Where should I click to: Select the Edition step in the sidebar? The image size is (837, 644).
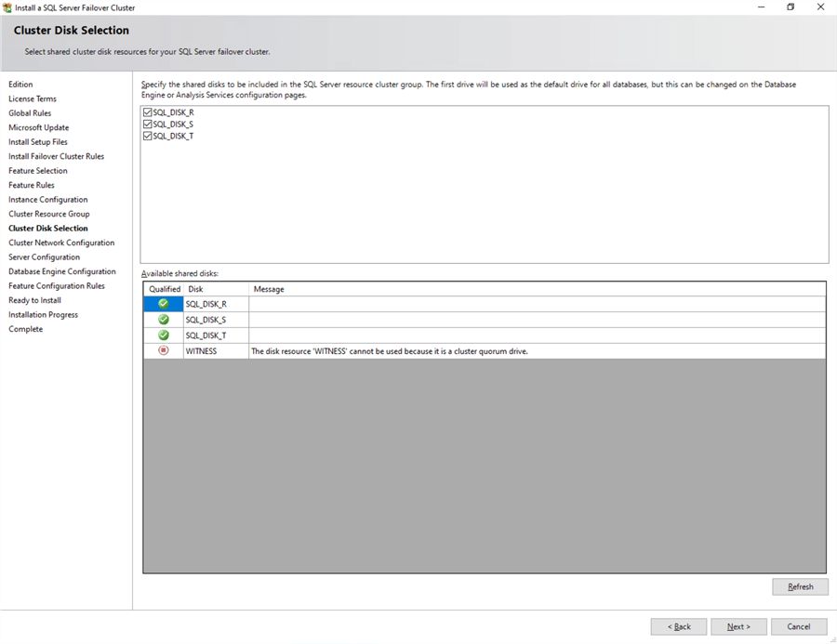(20, 85)
